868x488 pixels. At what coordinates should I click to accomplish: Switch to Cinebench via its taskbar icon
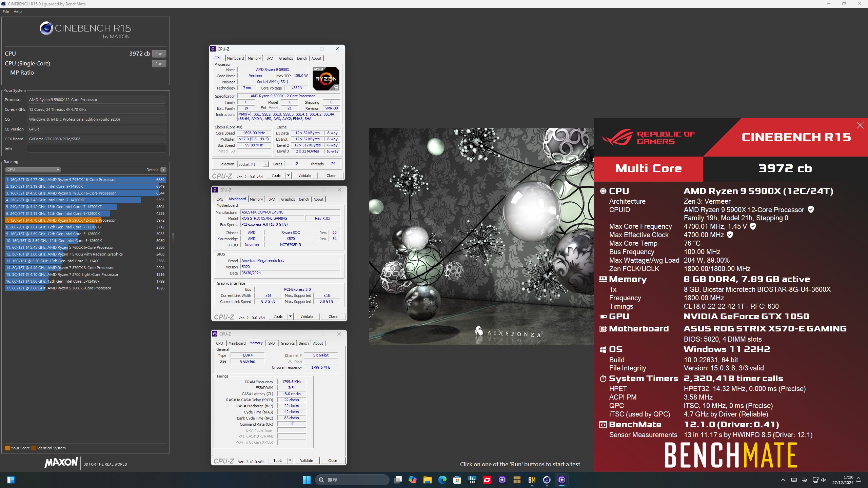pyautogui.click(x=547, y=480)
